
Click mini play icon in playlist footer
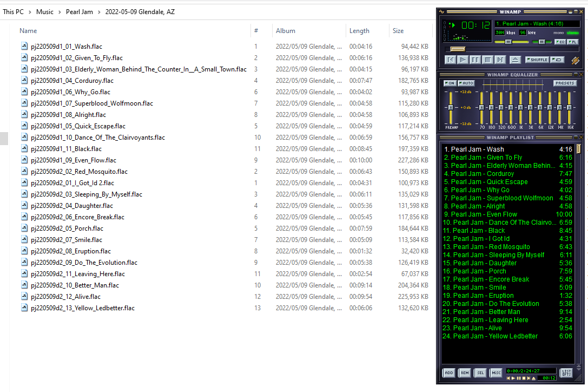(513, 378)
